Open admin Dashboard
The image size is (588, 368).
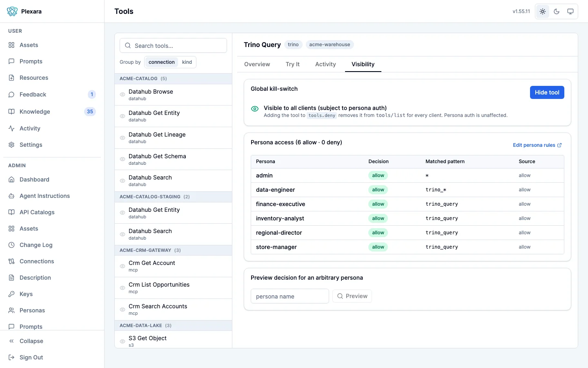52,180
